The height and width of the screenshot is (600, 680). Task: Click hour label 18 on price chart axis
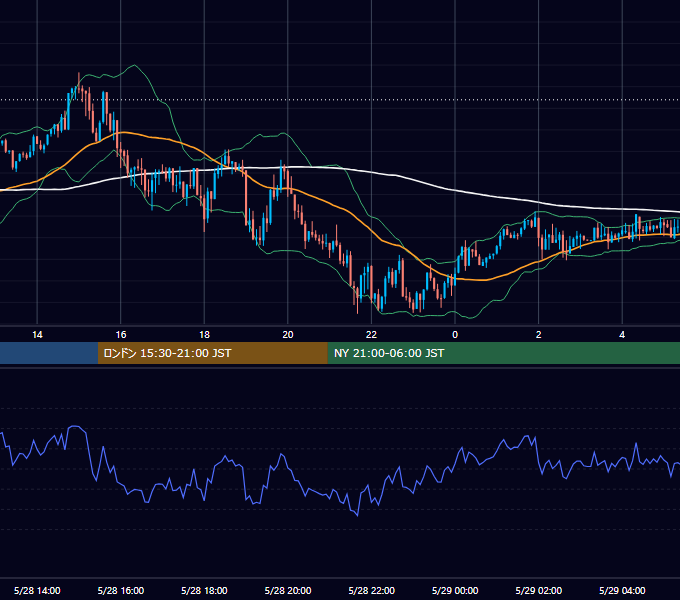click(x=204, y=335)
